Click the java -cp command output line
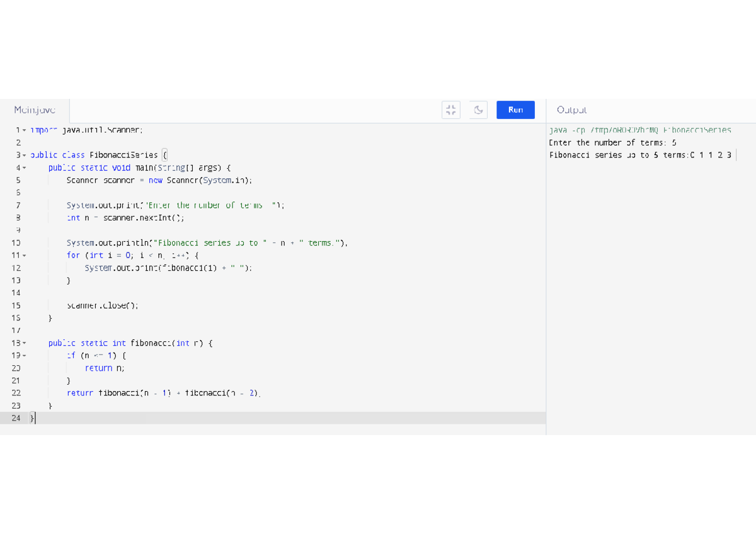 (x=640, y=130)
